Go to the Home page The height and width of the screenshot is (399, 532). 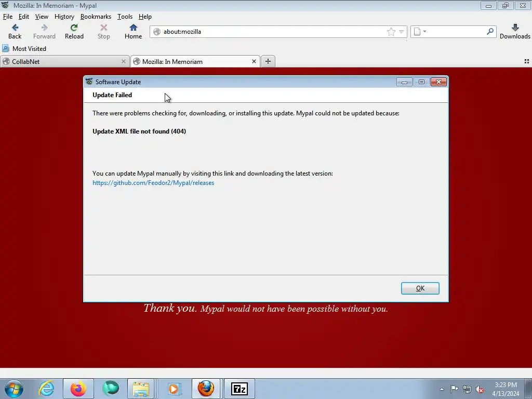click(x=133, y=31)
